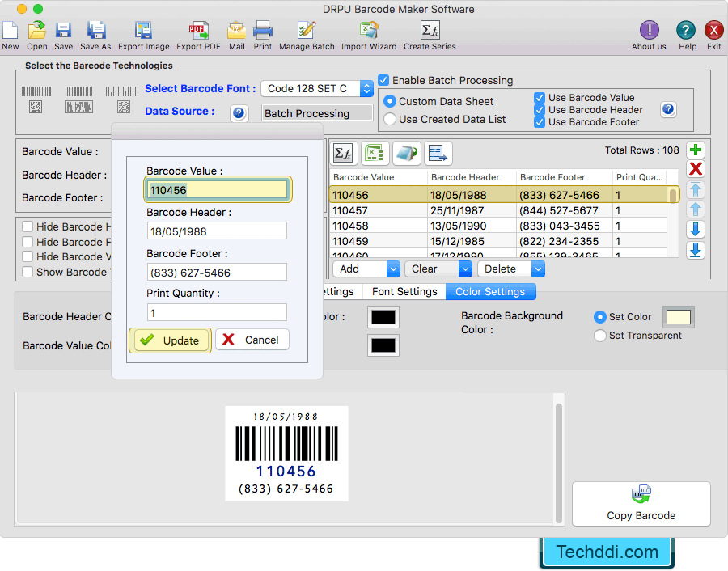Expand the Delete dropdown arrow

point(538,269)
